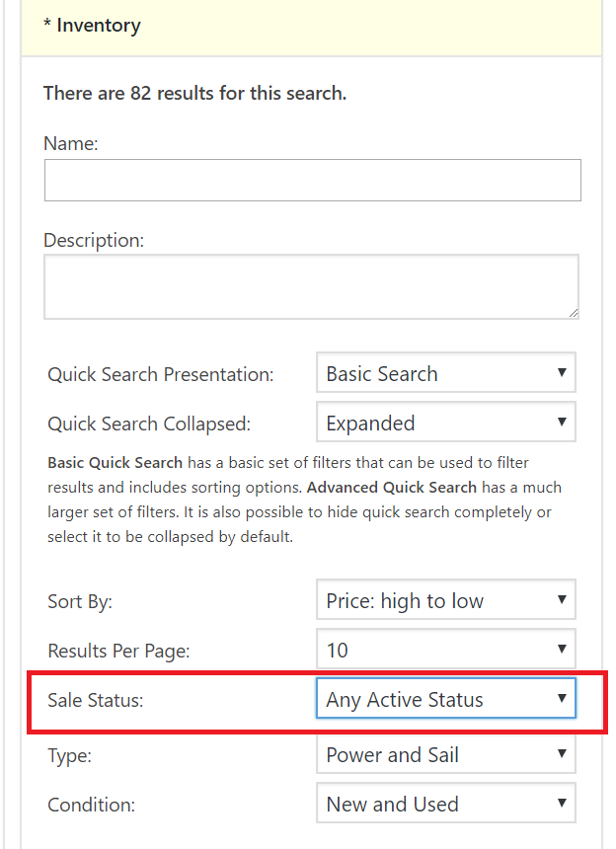
Task: Click the "Name:" field label
Action: [x=71, y=143]
